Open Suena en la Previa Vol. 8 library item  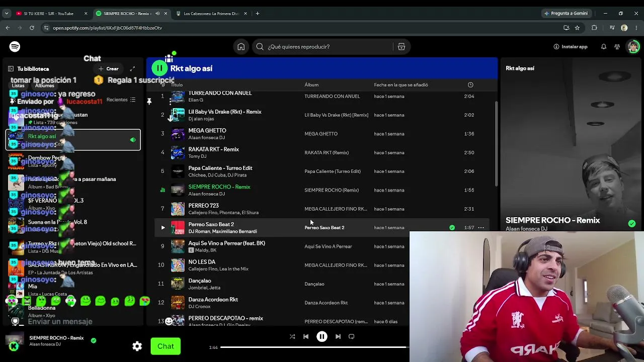pyautogui.click(x=73, y=225)
